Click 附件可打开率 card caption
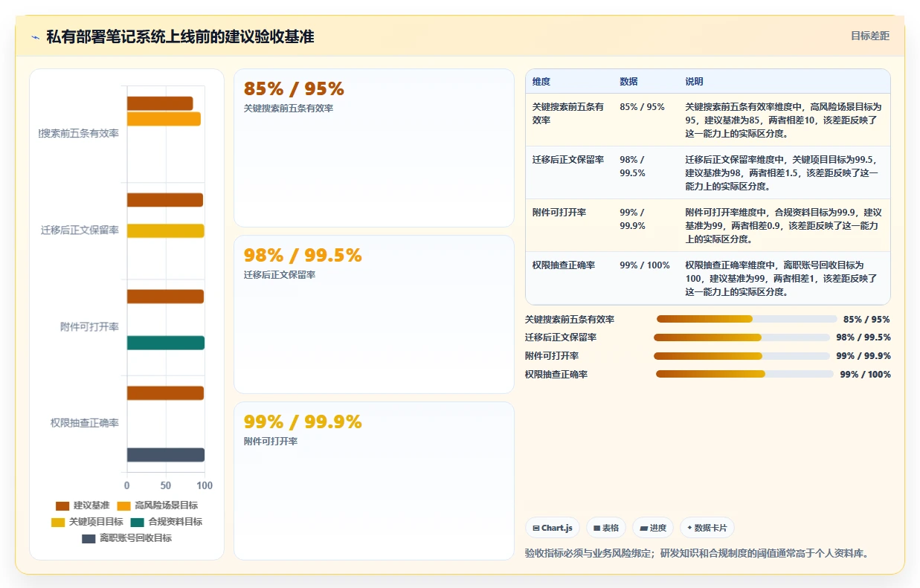The image size is (920, 588). pos(271,442)
